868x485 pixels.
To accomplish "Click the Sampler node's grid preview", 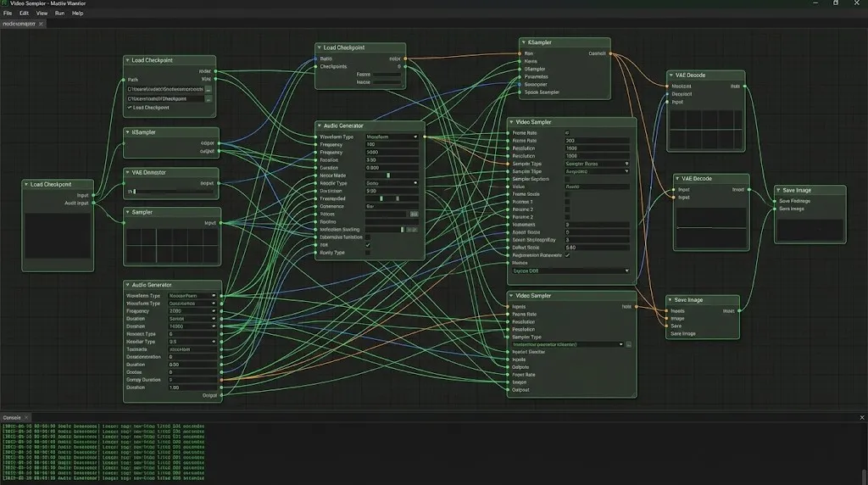I will click(x=172, y=245).
